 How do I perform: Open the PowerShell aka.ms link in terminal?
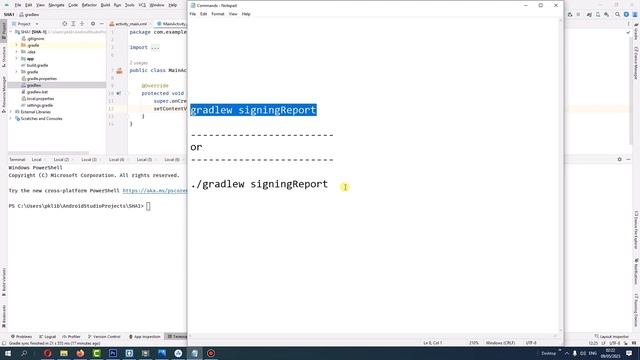pyautogui.click(x=155, y=191)
